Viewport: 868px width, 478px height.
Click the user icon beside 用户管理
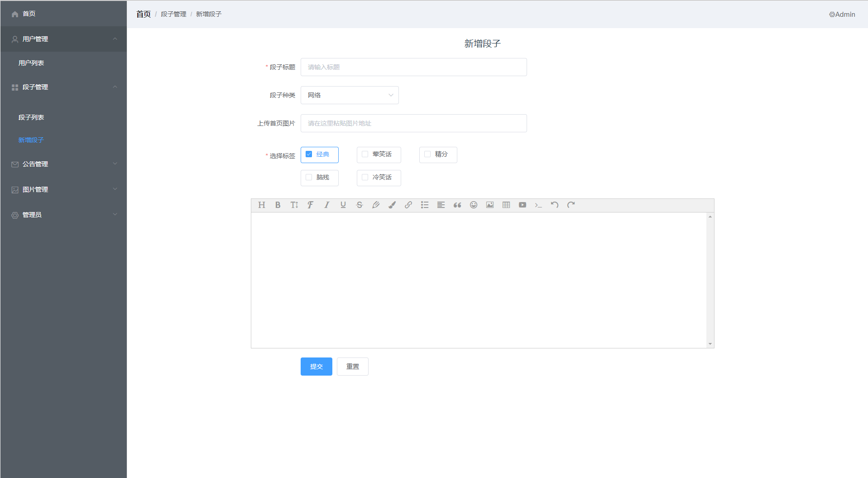point(15,39)
